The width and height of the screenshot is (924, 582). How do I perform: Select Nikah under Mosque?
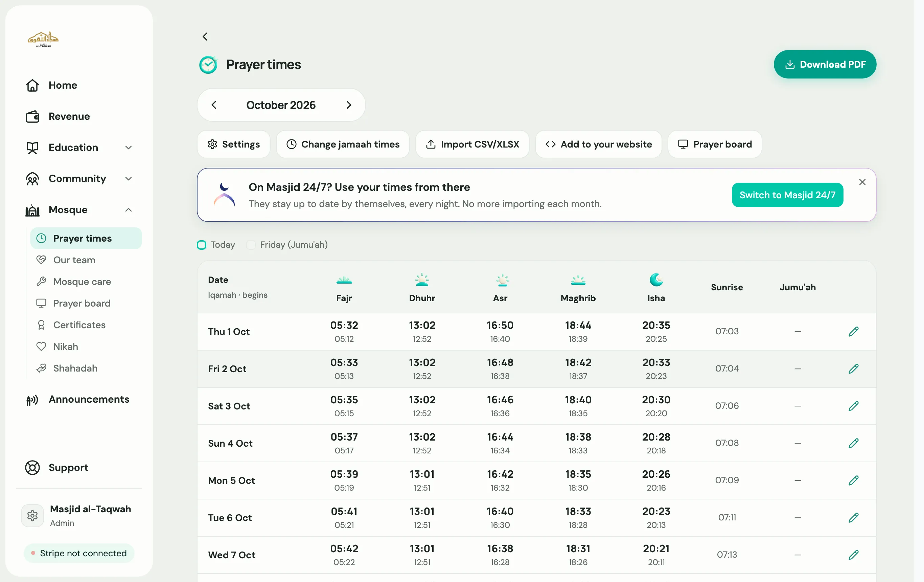tap(86, 346)
